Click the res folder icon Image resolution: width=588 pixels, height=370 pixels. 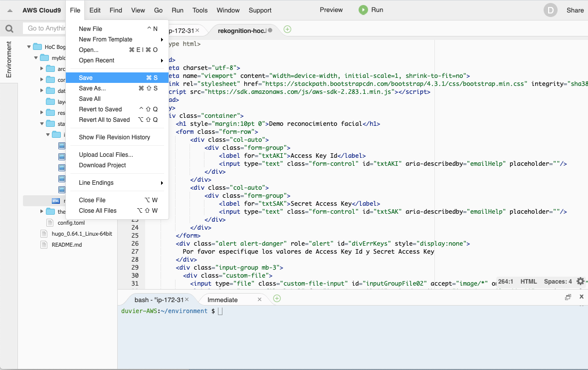click(51, 112)
